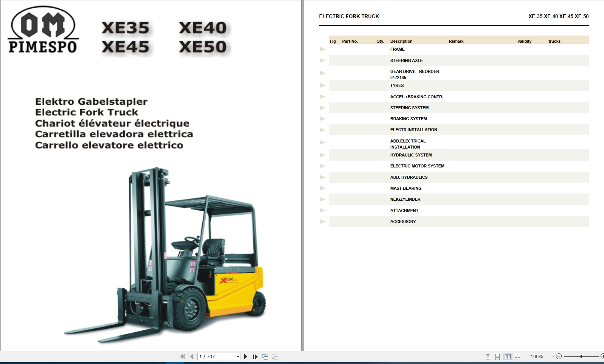Open the HYDRAULIC SYSTEM section link
Screen dimensions: 604x364
(411, 155)
